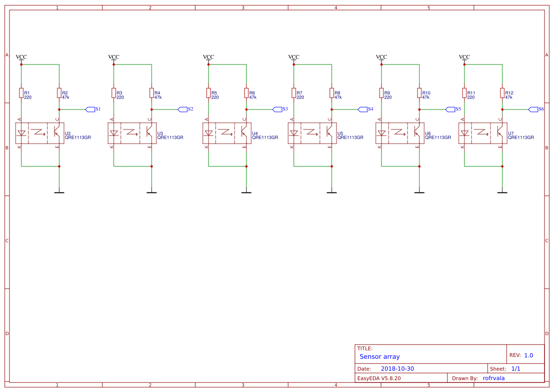
Task: Click the QRE1113GR sensor U5
Action: (x=312, y=133)
